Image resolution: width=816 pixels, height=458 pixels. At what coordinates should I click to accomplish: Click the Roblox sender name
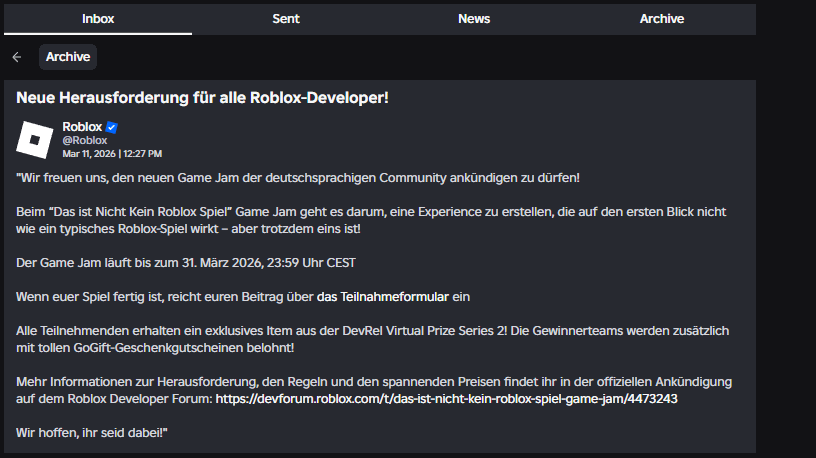click(82, 127)
